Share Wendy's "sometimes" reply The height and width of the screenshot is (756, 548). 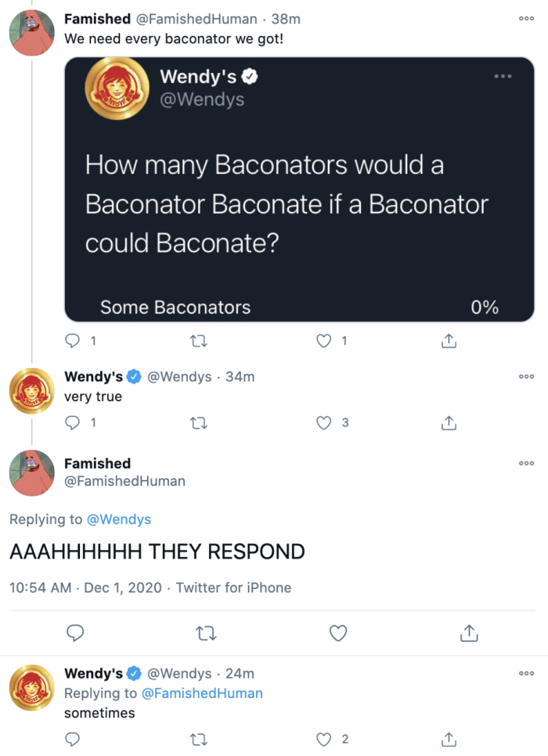click(449, 739)
